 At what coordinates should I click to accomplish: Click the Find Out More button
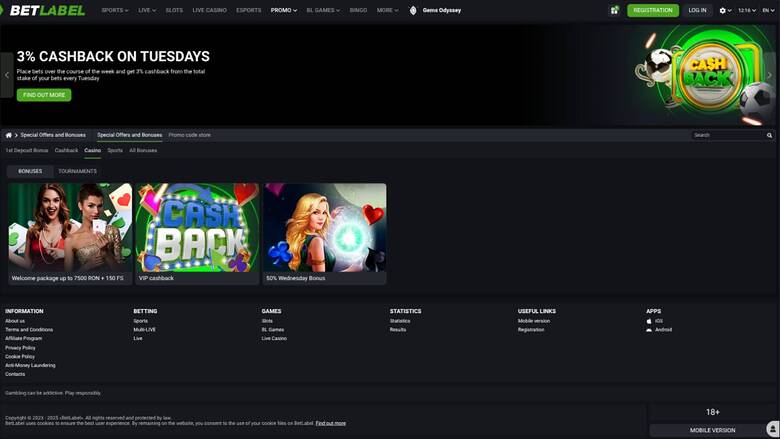point(44,95)
